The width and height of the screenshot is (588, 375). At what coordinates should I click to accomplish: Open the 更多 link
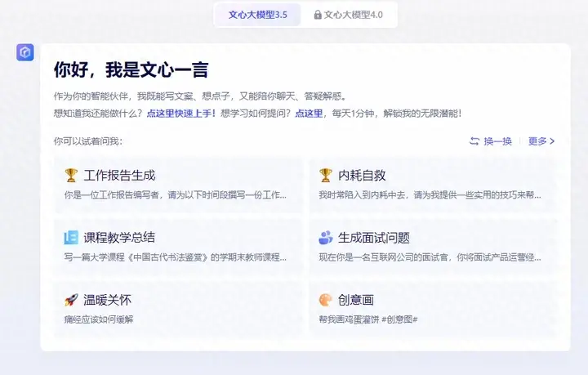click(541, 141)
